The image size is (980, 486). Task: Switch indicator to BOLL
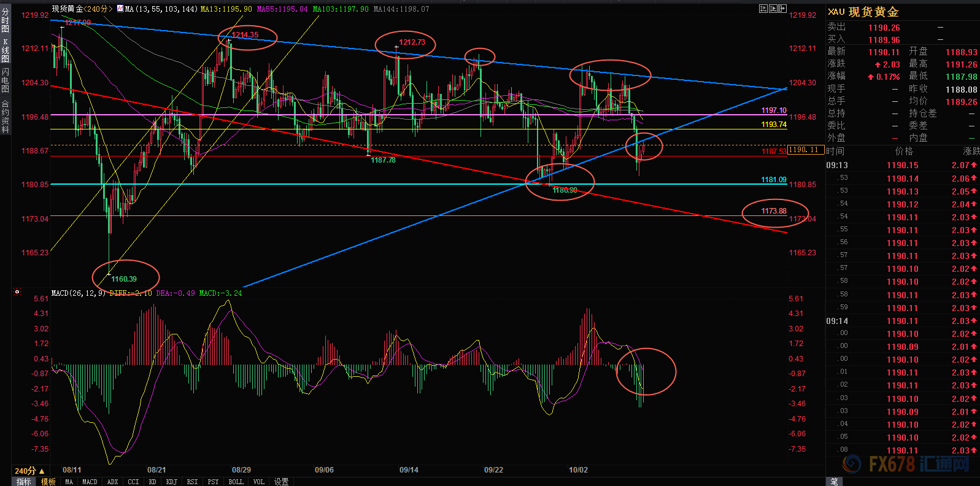[236, 482]
